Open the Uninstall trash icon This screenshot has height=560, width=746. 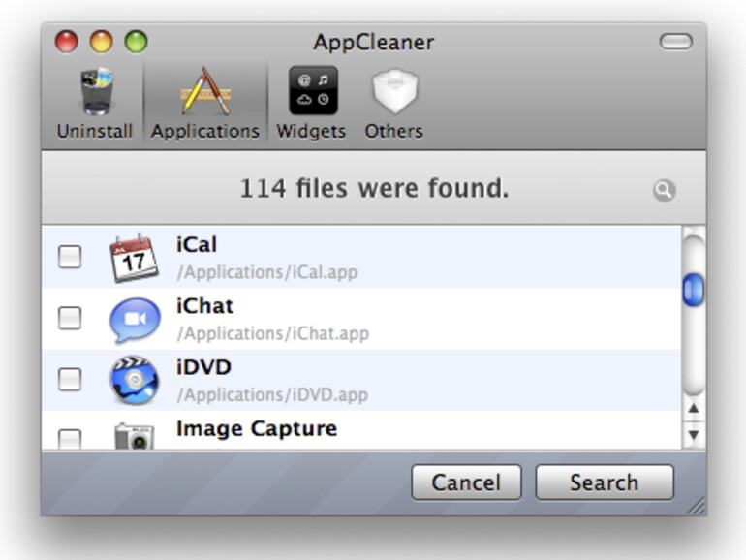click(x=95, y=94)
